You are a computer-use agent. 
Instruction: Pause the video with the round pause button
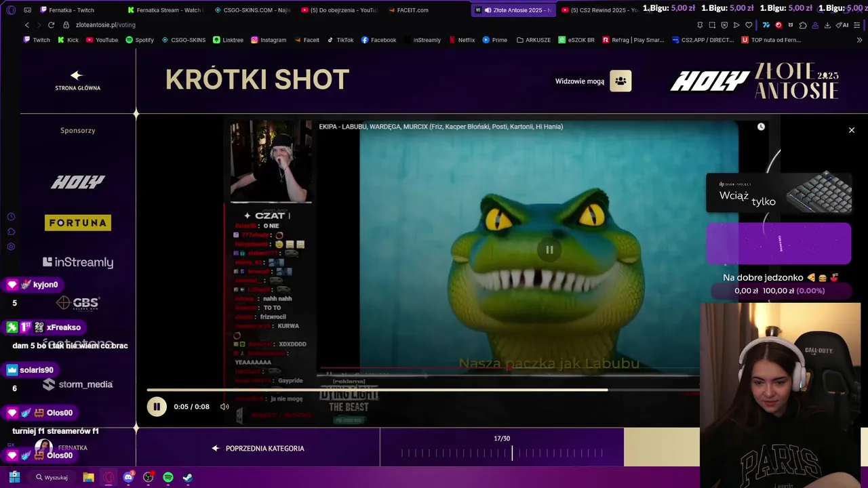tap(157, 407)
